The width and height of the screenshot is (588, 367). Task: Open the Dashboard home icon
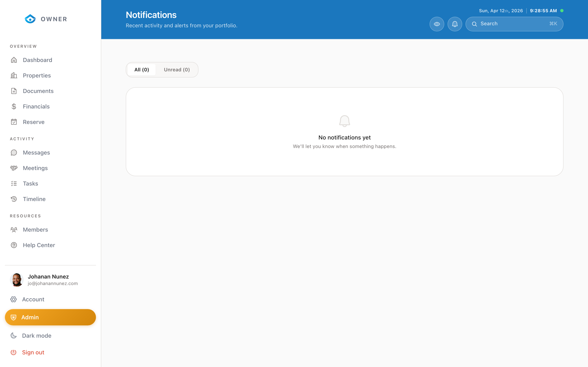click(x=14, y=60)
